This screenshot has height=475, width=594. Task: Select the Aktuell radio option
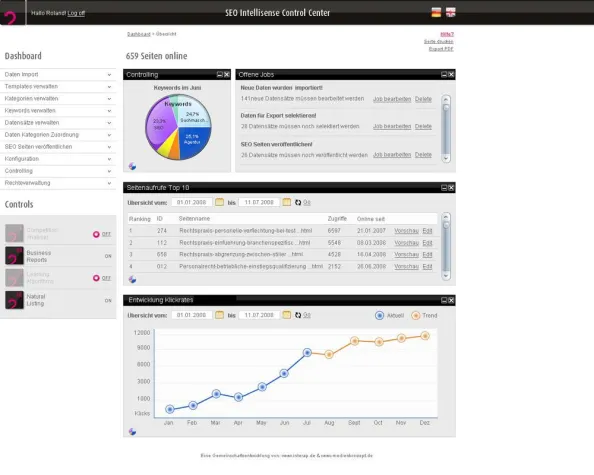(x=380, y=316)
